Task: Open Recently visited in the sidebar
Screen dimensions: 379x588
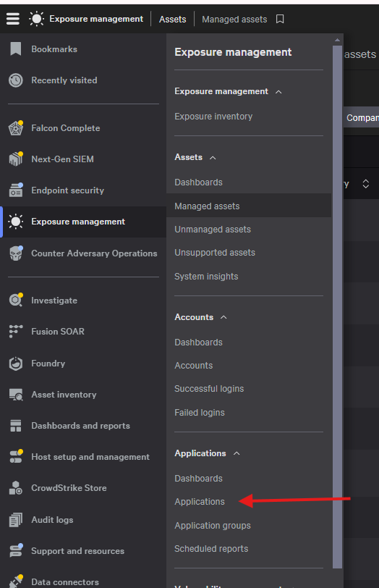Action: coord(64,80)
